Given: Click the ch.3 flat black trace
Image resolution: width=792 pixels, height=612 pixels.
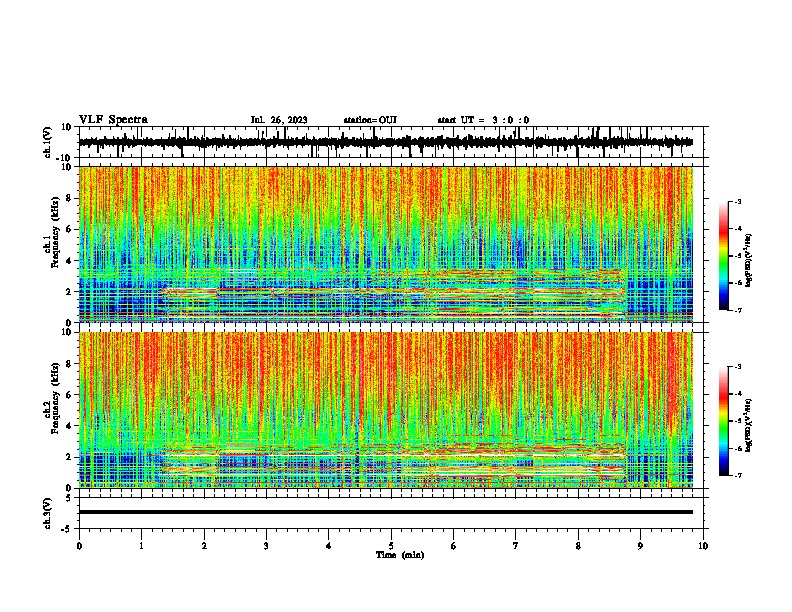Looking at the screenshot, I should click(386, 512).
